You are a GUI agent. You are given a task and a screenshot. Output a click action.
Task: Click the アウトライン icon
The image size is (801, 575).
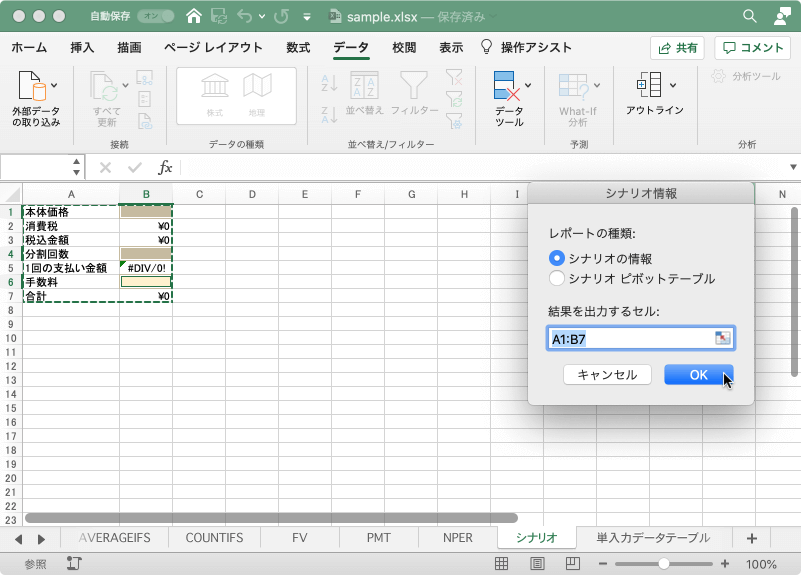point(649,84)
